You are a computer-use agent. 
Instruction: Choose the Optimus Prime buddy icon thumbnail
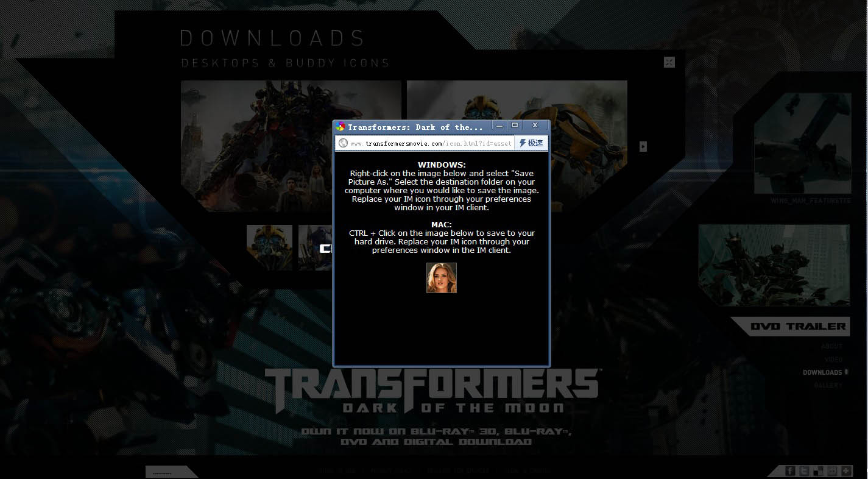315,247
